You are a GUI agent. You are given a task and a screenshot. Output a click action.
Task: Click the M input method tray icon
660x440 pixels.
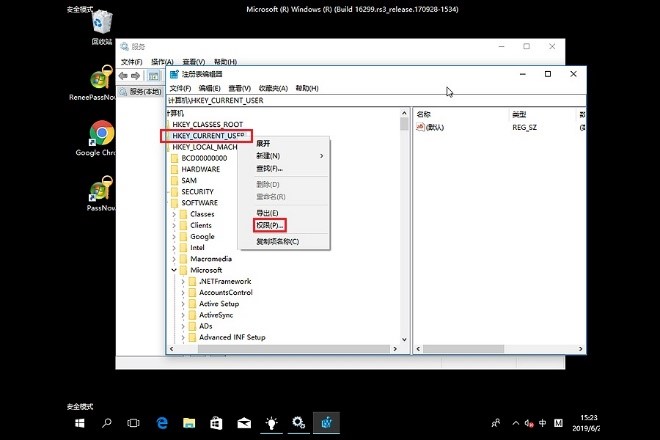pos(558,423)
